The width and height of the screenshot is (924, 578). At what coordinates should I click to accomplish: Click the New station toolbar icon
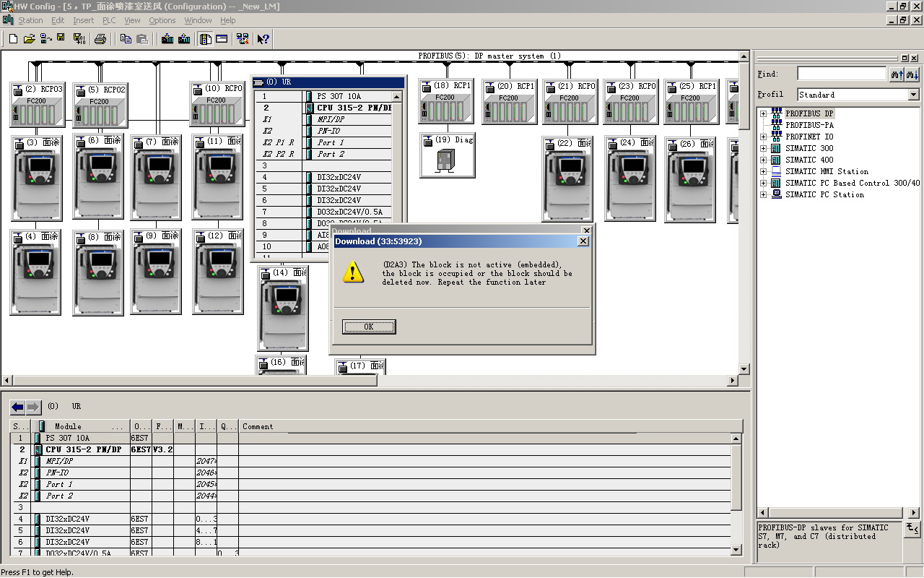[x=13, y=39]
